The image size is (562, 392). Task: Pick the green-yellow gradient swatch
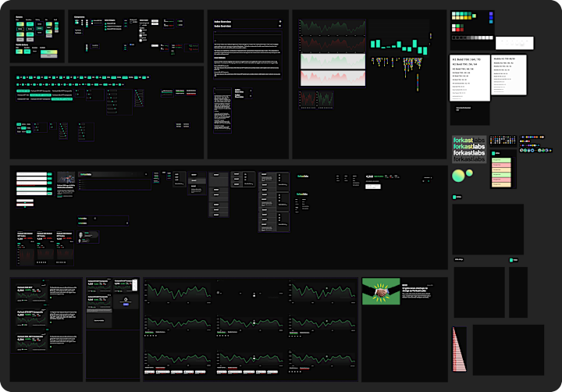pyautogui.click(x=475, y=16)
